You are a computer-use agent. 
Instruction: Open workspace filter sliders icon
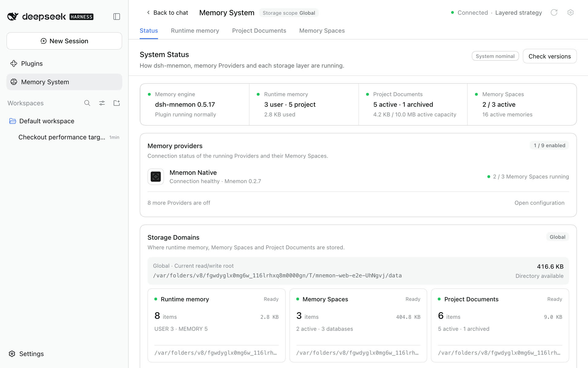click(102, 103)
